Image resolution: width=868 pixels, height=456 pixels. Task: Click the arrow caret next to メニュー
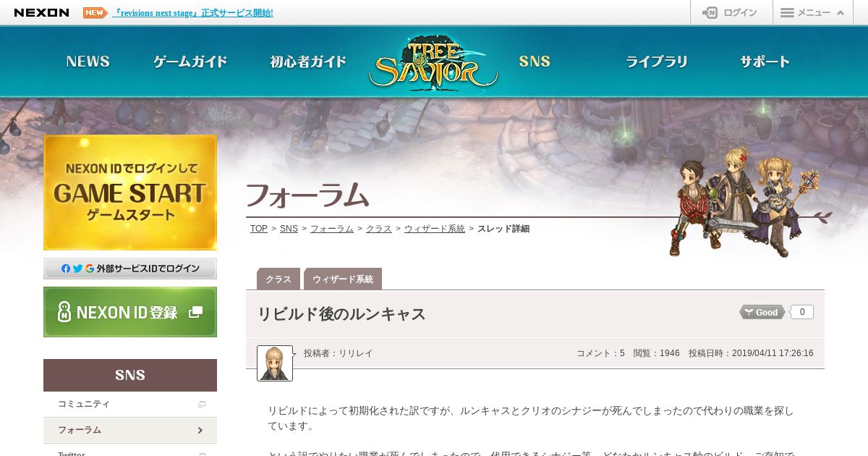pyautogui.click(x=841, y=12)
